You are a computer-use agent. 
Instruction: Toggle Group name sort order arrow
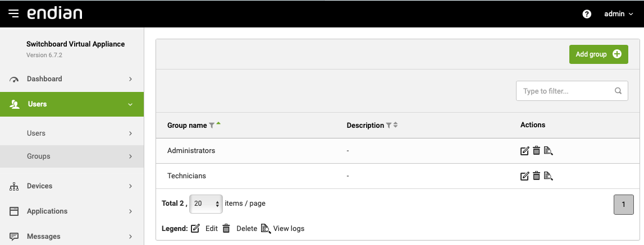(x=218, y=124)
